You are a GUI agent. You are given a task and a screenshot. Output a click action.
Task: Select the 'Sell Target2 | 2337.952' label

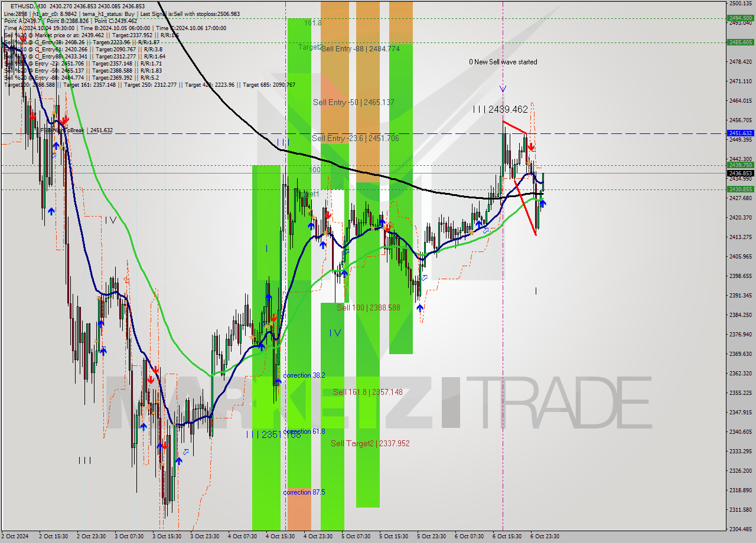click(370, 443)
